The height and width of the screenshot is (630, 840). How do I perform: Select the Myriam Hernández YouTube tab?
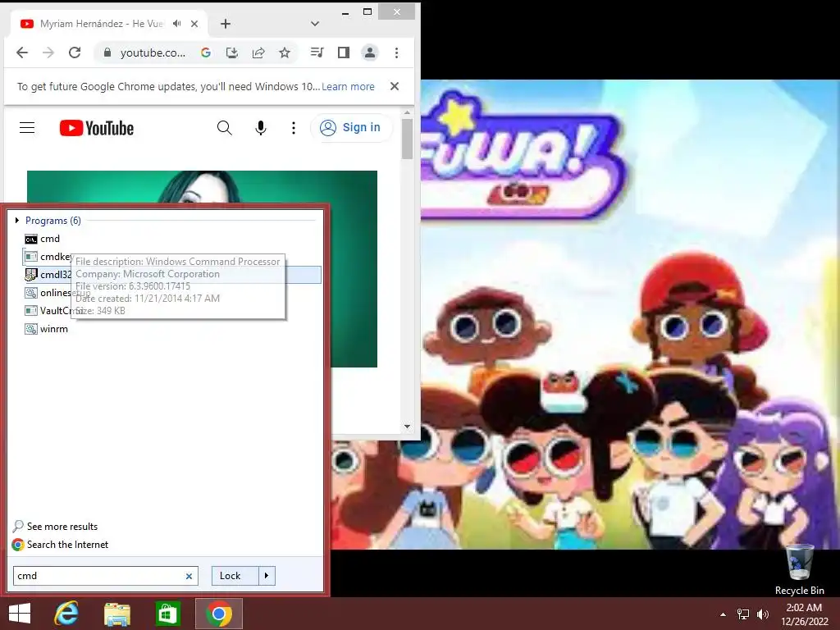102,24
